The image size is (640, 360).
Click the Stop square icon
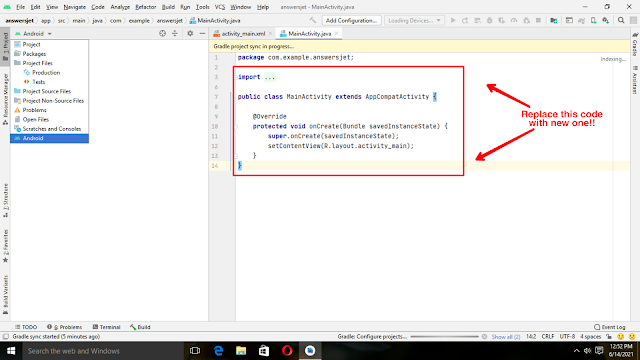[538, 20]
